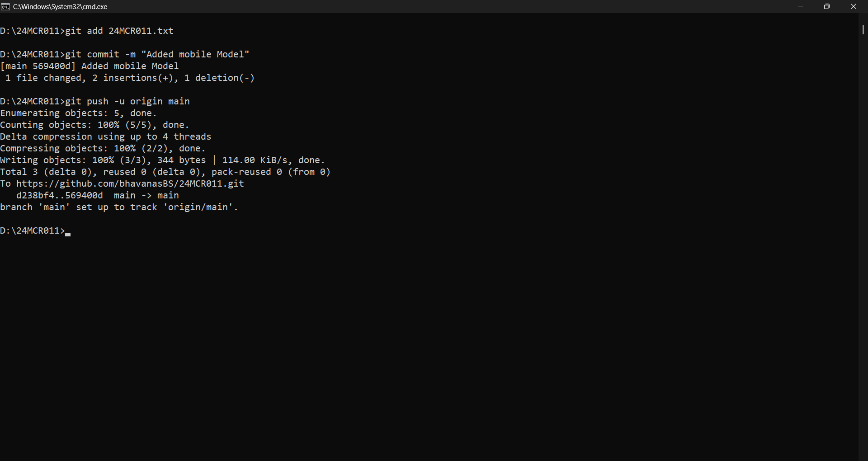This screenshot has height=461, width=868.
Task: Click the vertical scrollbar thumb
Action: click(863, 29)
